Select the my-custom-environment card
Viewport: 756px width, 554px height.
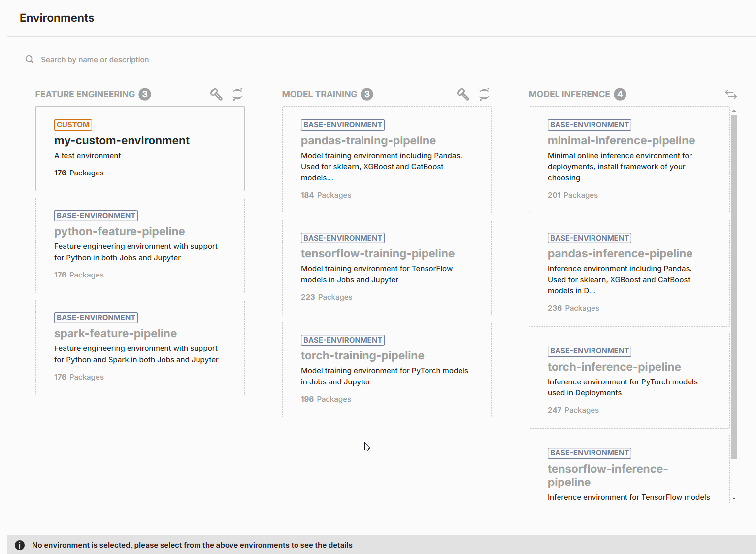(140, 148)
